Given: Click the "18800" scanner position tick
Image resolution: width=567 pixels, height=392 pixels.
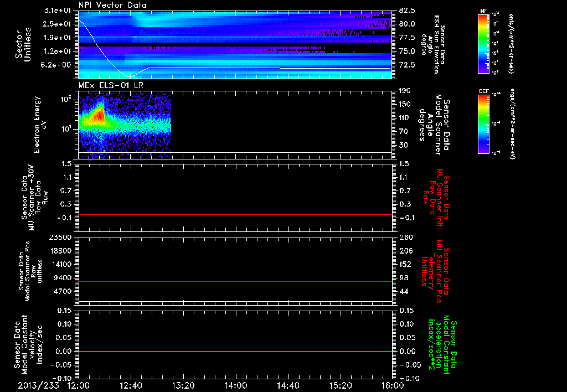Looking at the screenshot, I should click(60, 251).
